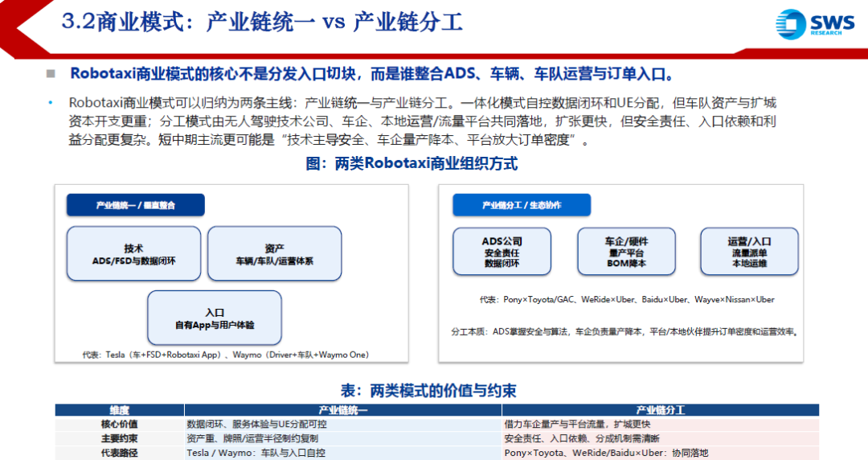This screenshot has width=868, height=460.
Task: Click the "产业链统一 / 垂直整合" header label
Action: pyautogui.click(x=136, y=205)
